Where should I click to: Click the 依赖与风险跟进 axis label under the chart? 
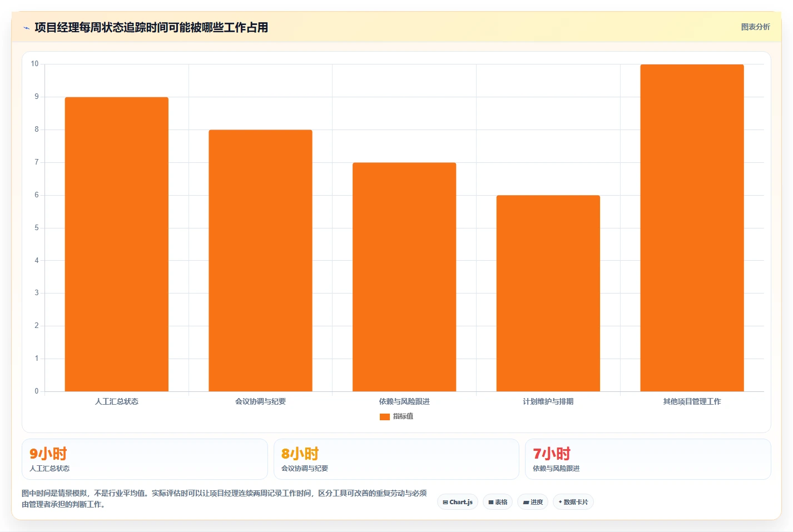(404, 401)
